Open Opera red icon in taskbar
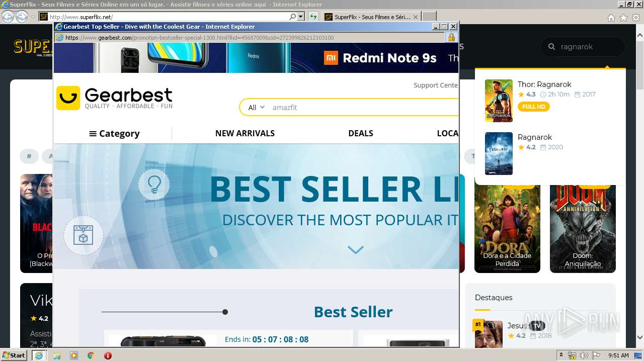644x362 pixels. click(108, 355)
